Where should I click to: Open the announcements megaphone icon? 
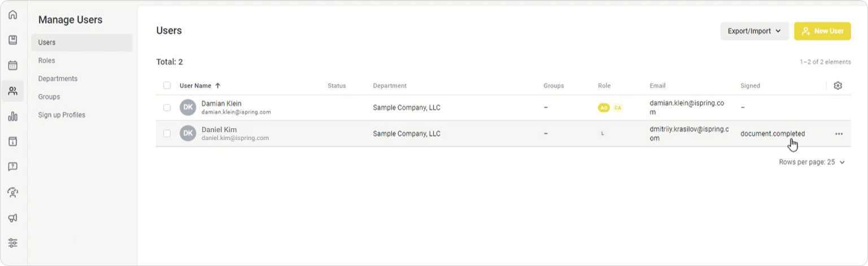(x=12, y=218)
